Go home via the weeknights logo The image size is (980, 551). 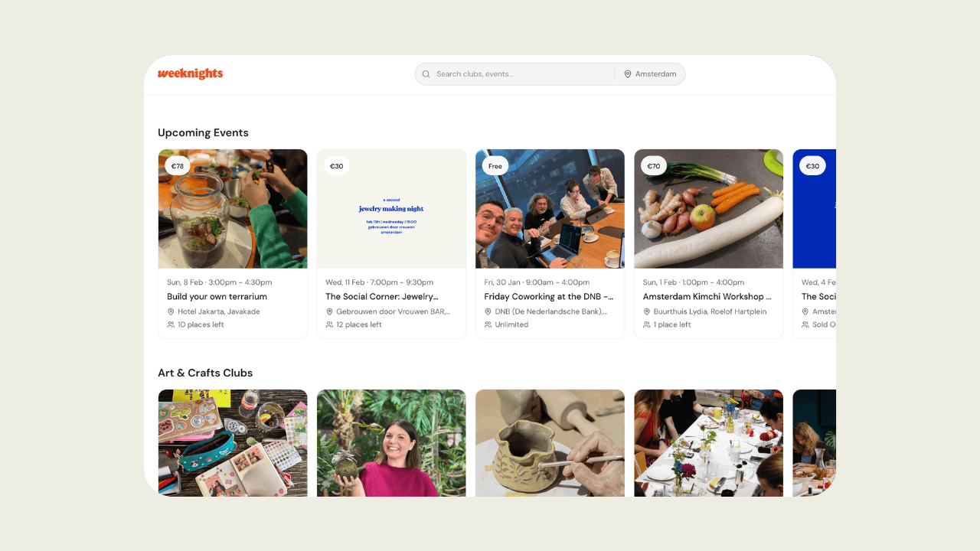tap(190, 74)
